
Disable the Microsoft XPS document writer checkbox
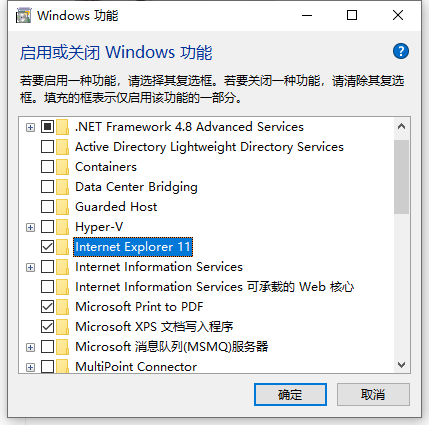click(x=47, y=327)
